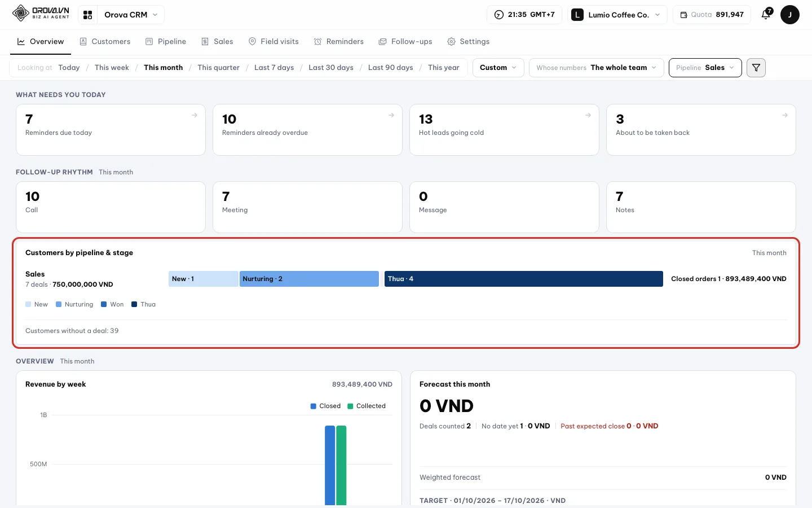Click arrow on Reminders already overdue card

tap(391, 115)
